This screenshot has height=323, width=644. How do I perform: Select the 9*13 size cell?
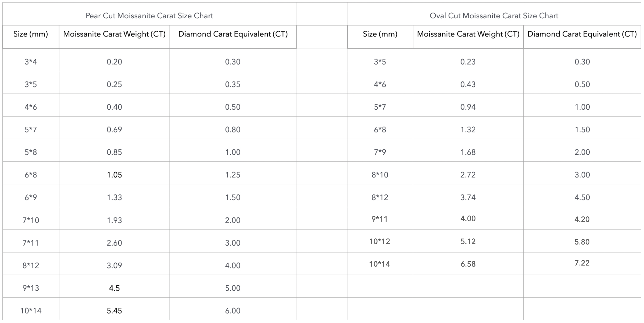click(31, 288)
